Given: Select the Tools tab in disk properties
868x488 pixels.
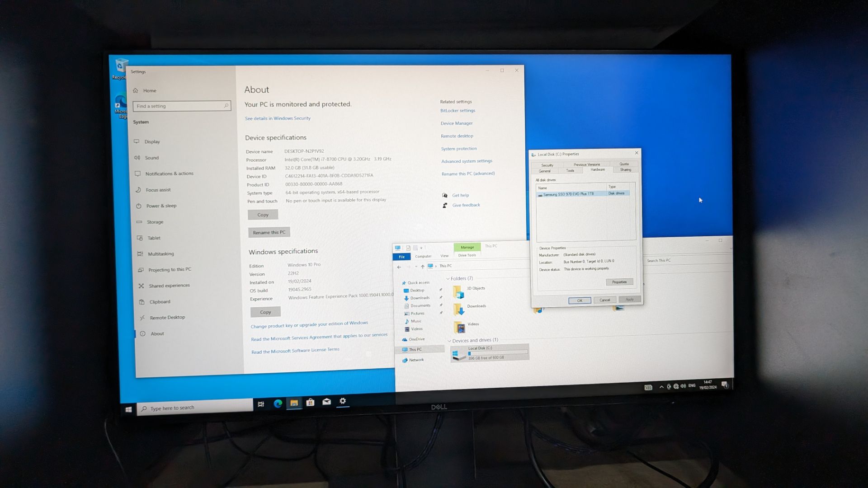Looking at the screenshot, I should pos(571,170).
